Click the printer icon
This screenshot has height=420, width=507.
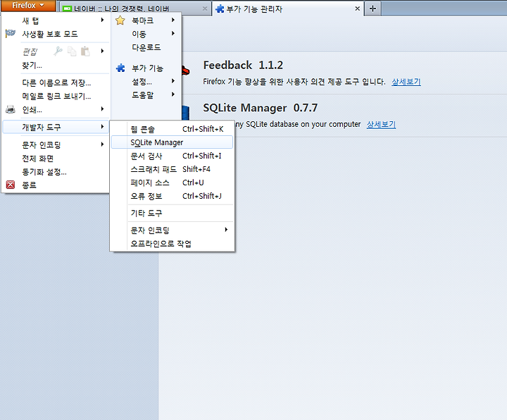[x=11, y=110]
